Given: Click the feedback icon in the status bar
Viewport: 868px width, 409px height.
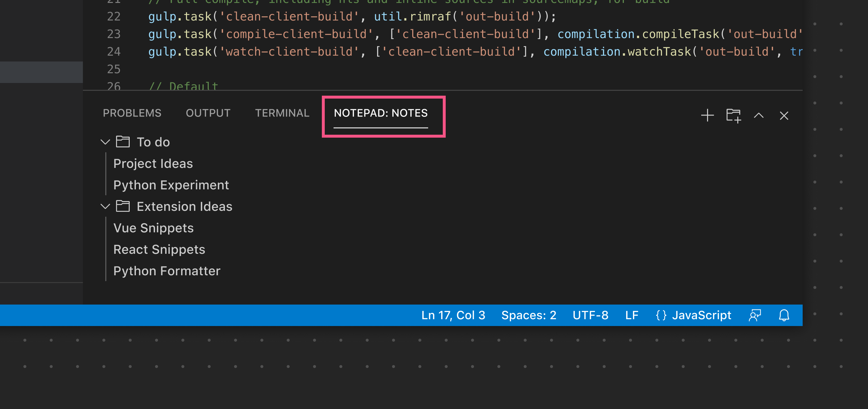Looking at the screenshot, I should [x=755, y=315].
